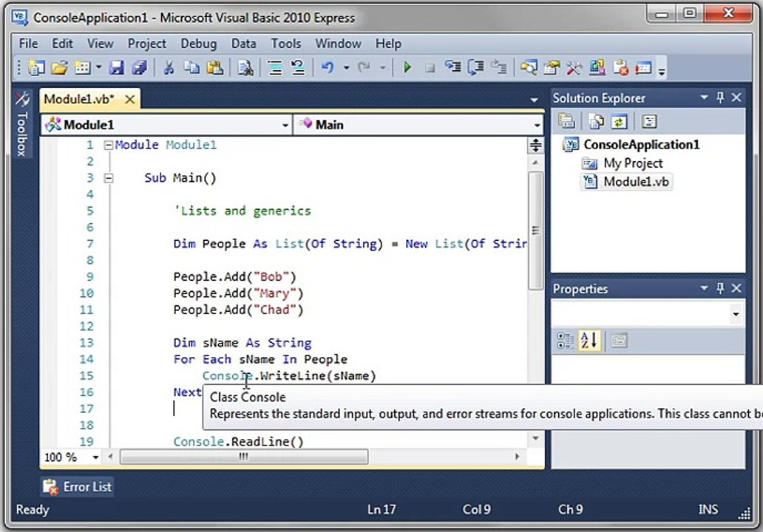Open the Data menu

click(243, 44)
